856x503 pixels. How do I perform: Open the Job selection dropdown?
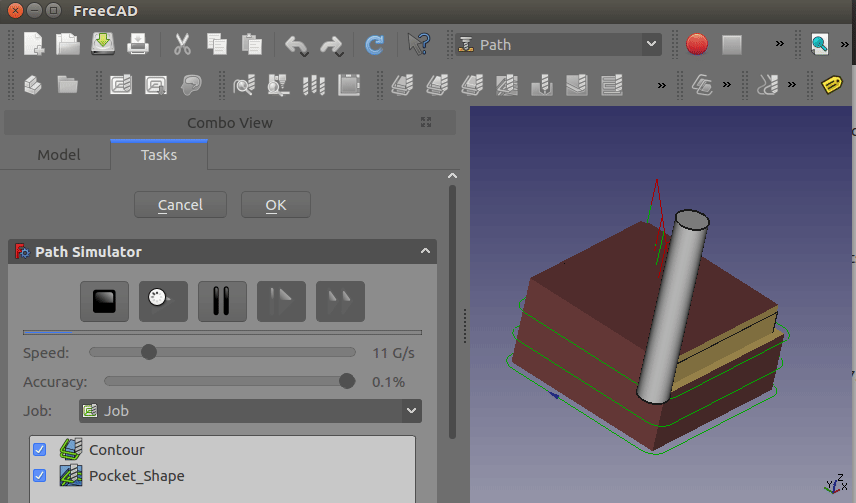tap(250, 410)
